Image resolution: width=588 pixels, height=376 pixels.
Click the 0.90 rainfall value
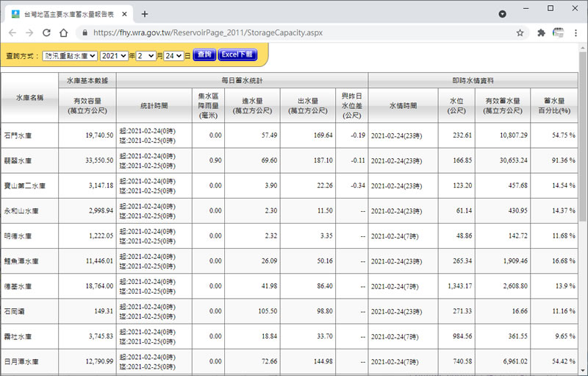click(x=215, y=160)
